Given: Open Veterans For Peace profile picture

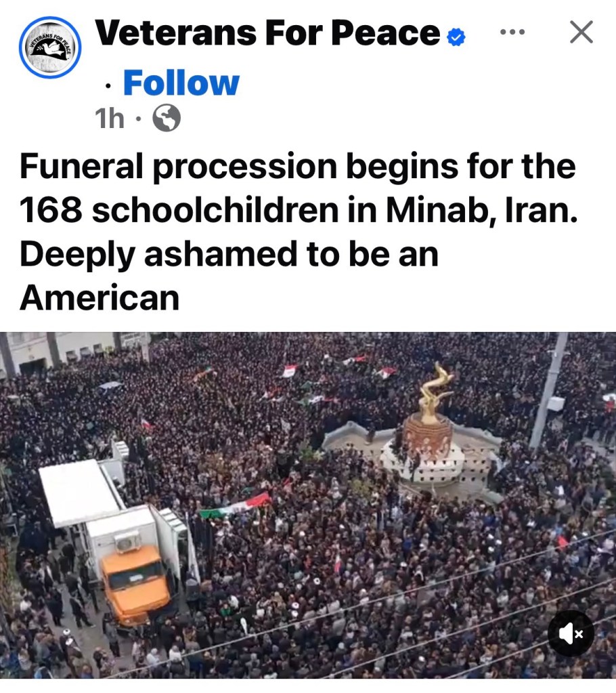Looking at the screenshot, I should click(50, 47).
